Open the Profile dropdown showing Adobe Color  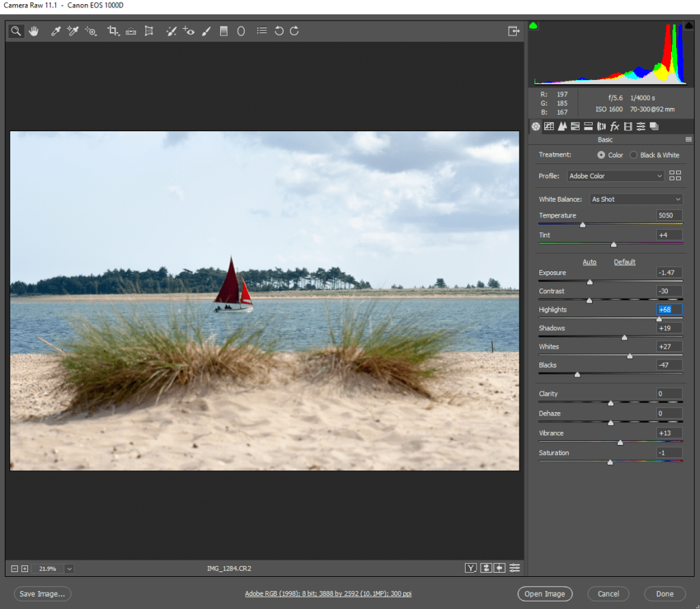tap(615, 176)
